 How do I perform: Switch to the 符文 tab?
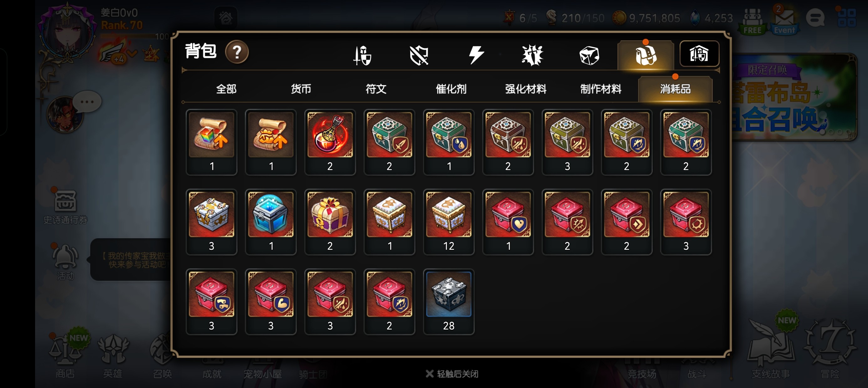(376, 89)
